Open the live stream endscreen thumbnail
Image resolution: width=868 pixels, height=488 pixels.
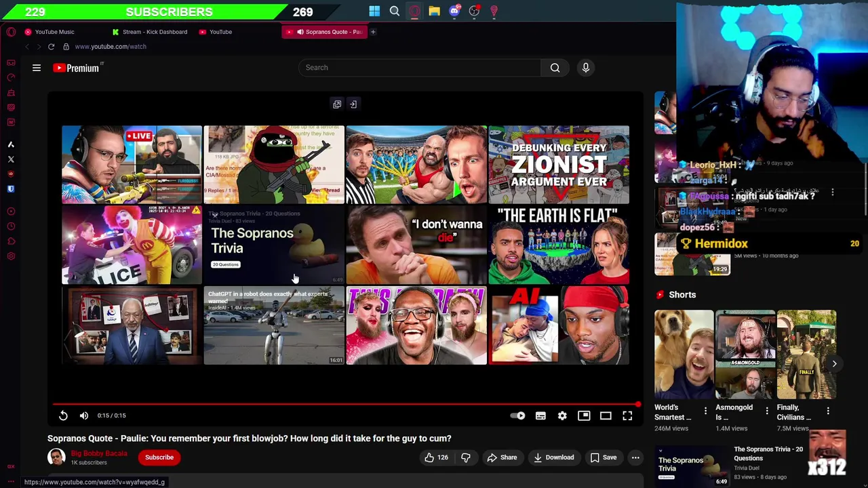[132, 165]
